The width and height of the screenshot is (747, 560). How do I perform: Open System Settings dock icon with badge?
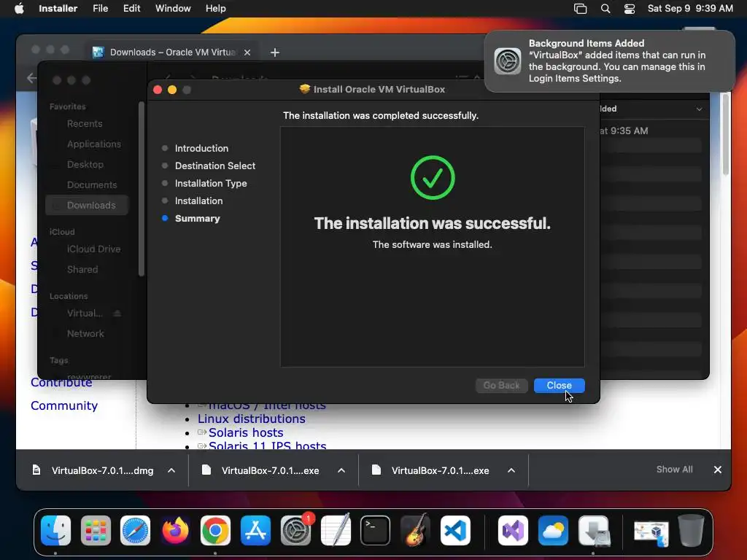296,530
